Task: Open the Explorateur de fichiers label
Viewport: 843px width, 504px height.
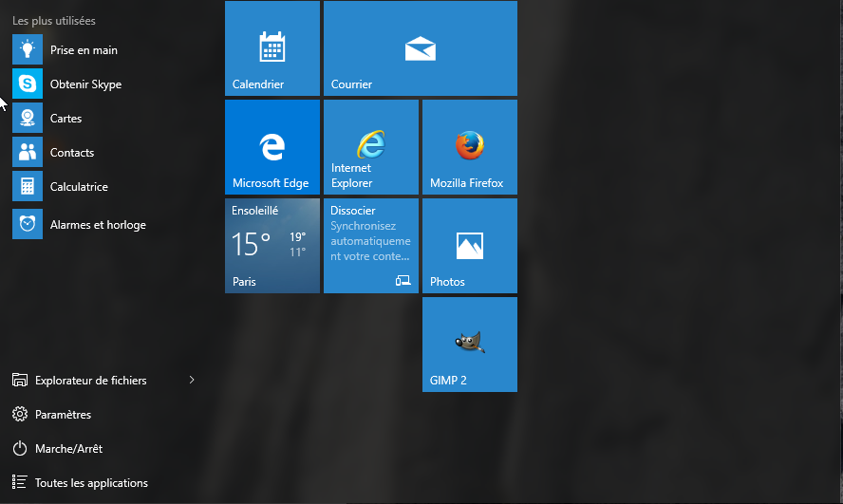Action: 91,381
